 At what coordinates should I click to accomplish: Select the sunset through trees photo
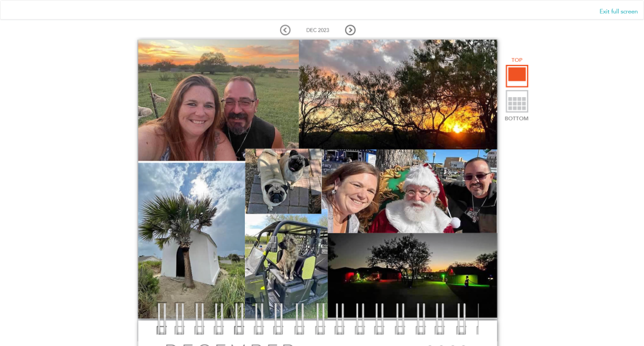click(398, 93)
